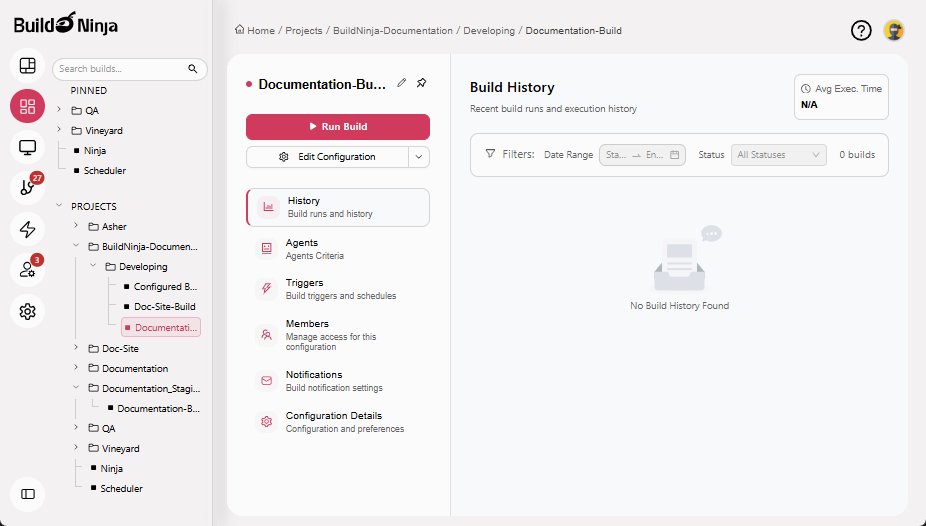Open the user management icon with badge 3
The image size is (926, 526).
coord(27,270)
